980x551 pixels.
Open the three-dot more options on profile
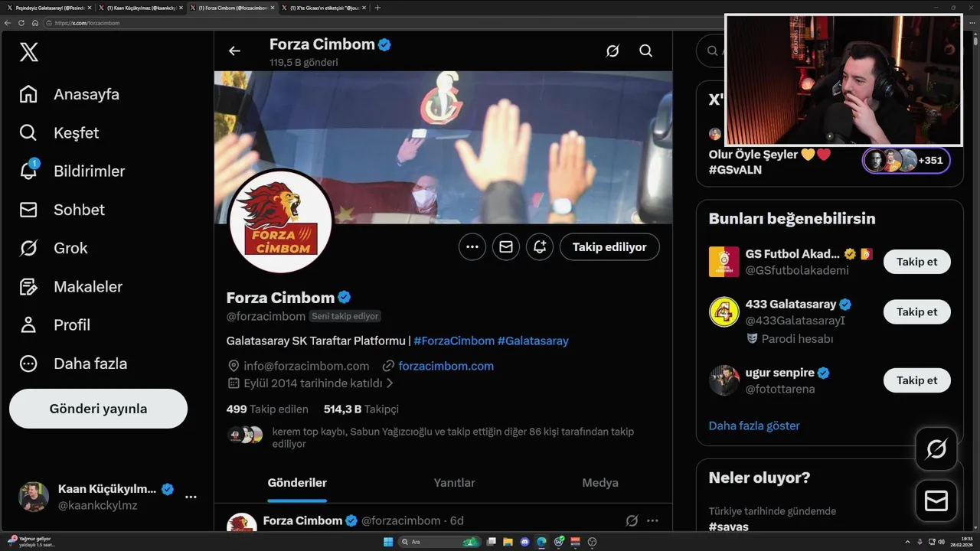[x=472, y=246]
